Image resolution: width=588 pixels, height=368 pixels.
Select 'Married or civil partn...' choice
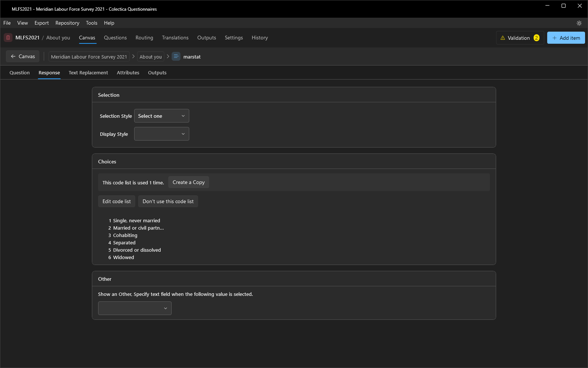(x=136, y=228)
